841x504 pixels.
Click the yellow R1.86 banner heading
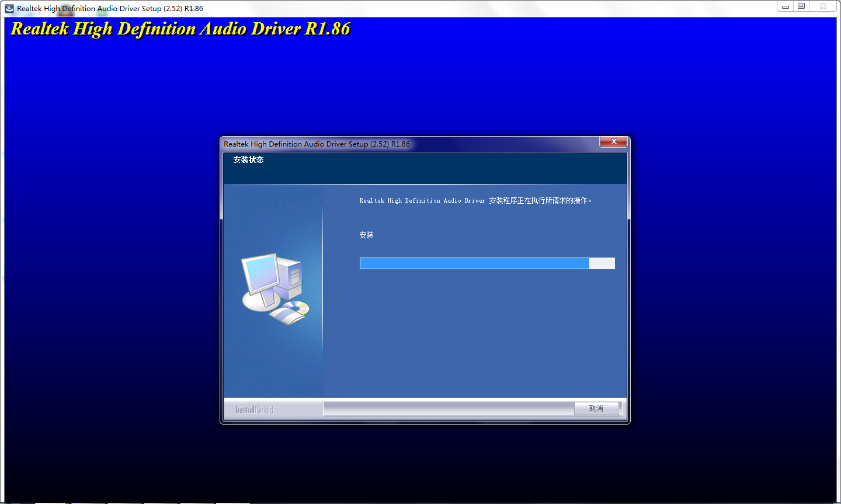179,28
